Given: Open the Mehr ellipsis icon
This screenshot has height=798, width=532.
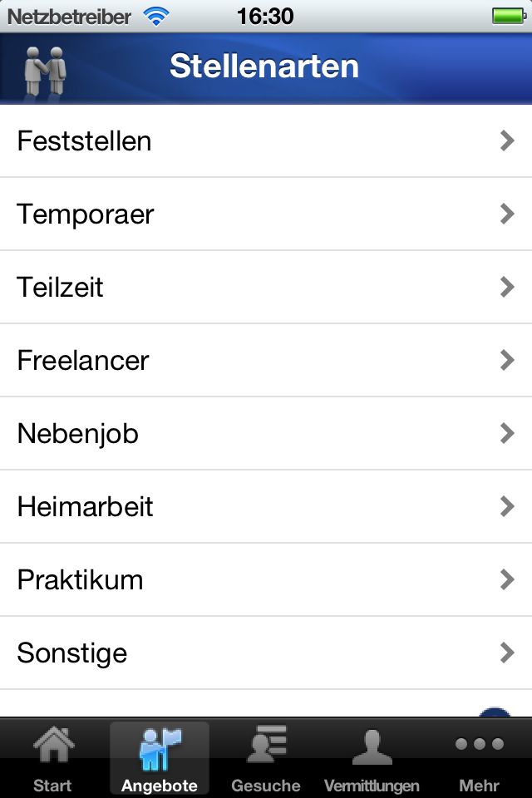Looking at the screenshot, I should coord(478,744).
